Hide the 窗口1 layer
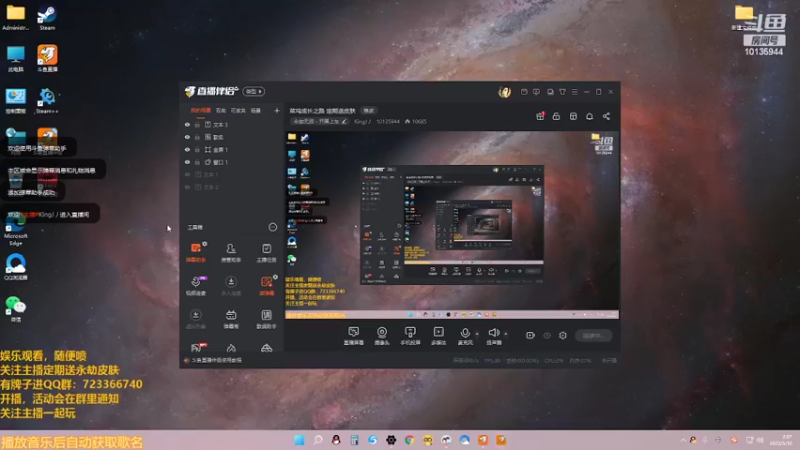 tap(187, 162)
